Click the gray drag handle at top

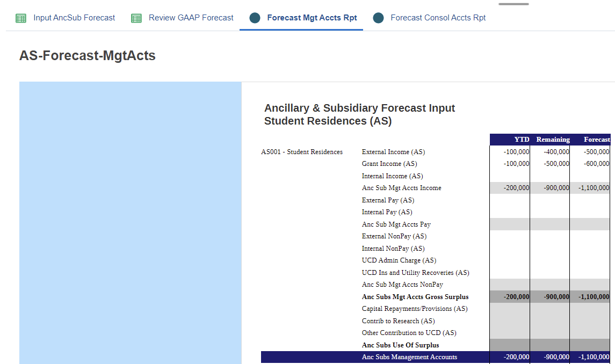tap(513, 4)
